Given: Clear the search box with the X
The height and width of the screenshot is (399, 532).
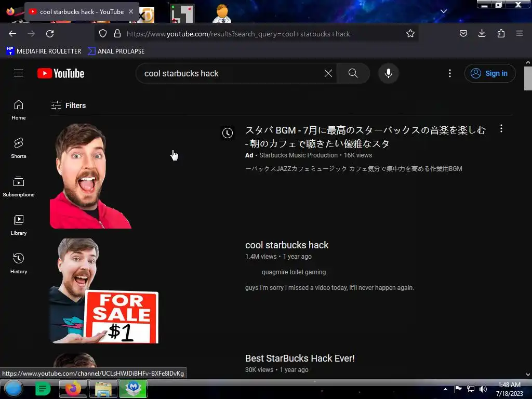Looking at the screenshot, I should pyautogui.click(x=328, y=73).
